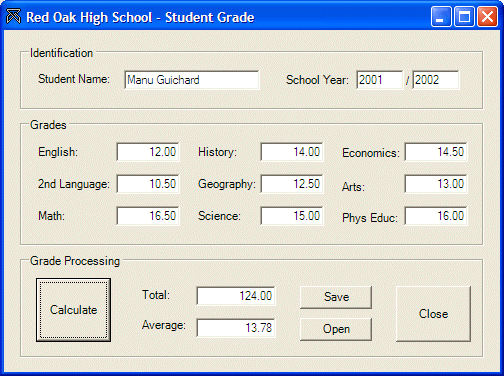
Task: Click the window title text
Action: [140, 17]
